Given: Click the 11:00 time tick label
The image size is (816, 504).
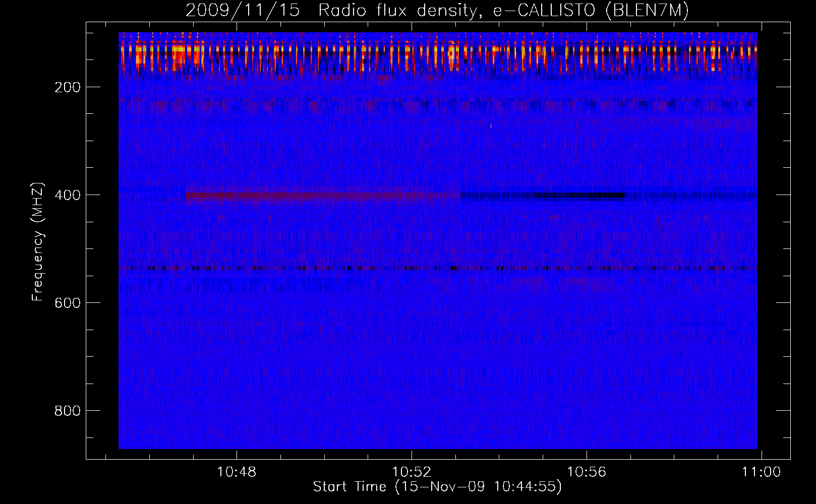Looking at the screenshot, I should [x=761, y=472].
